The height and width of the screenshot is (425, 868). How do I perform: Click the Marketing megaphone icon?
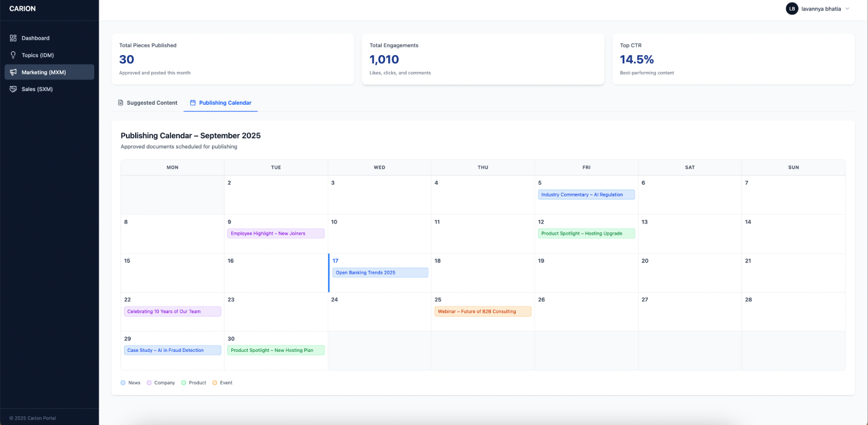pyautogui.click(x=13, y=72)
